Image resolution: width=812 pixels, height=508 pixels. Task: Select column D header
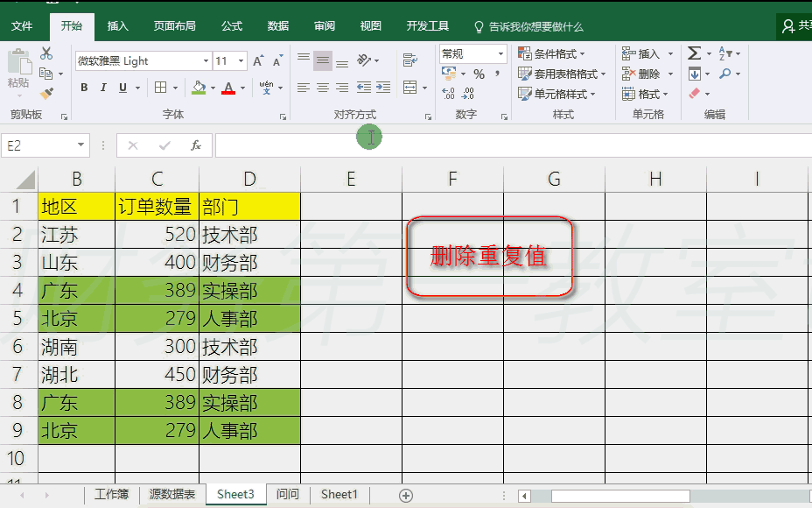tap(249, 180)
